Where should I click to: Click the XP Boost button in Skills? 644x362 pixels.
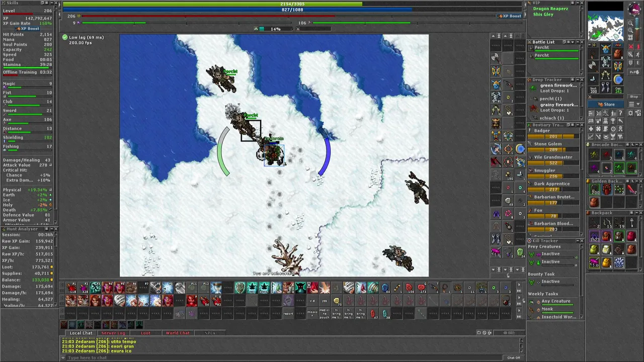pos(28,29)
